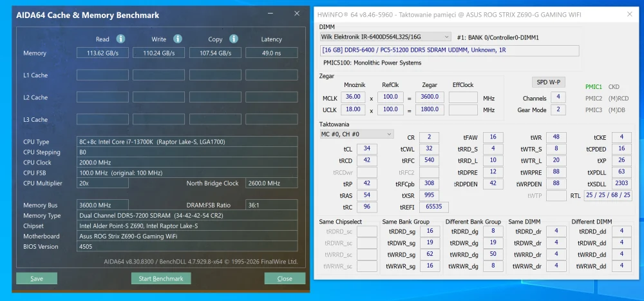Screen dimensions: 644x301
Task: Click the info icon next to Read
Action: click(120, 39)
